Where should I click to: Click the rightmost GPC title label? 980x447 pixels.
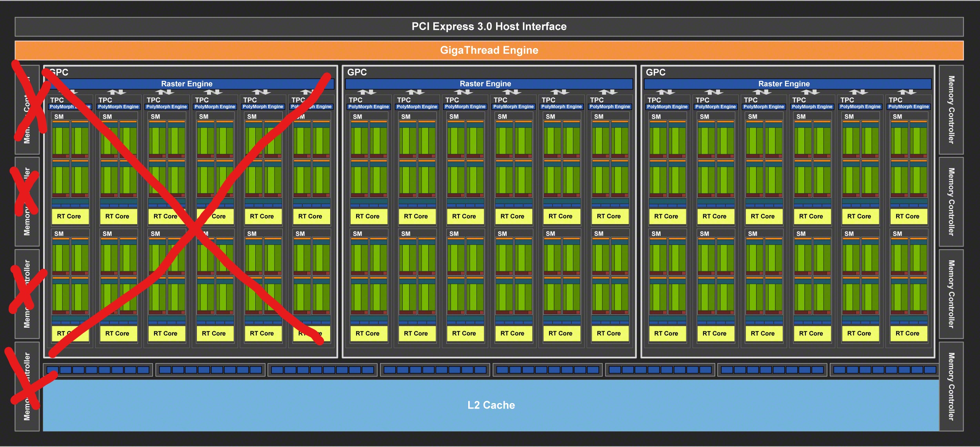coord(655,72)
